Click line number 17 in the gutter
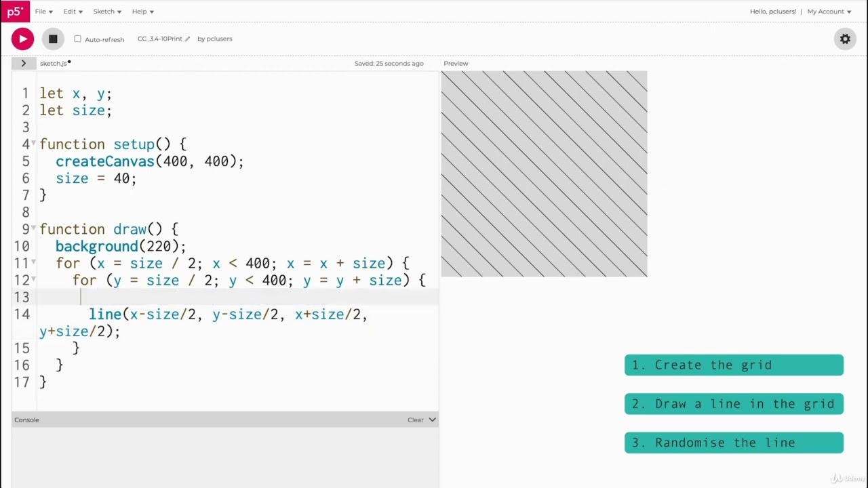 coord(22,382)
